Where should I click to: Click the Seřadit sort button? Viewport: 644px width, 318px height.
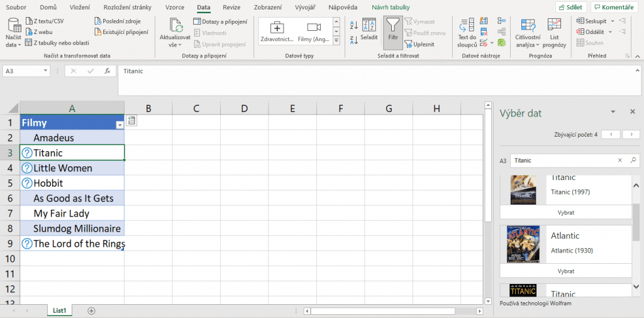pyautogui.click(x=369, y=30)
